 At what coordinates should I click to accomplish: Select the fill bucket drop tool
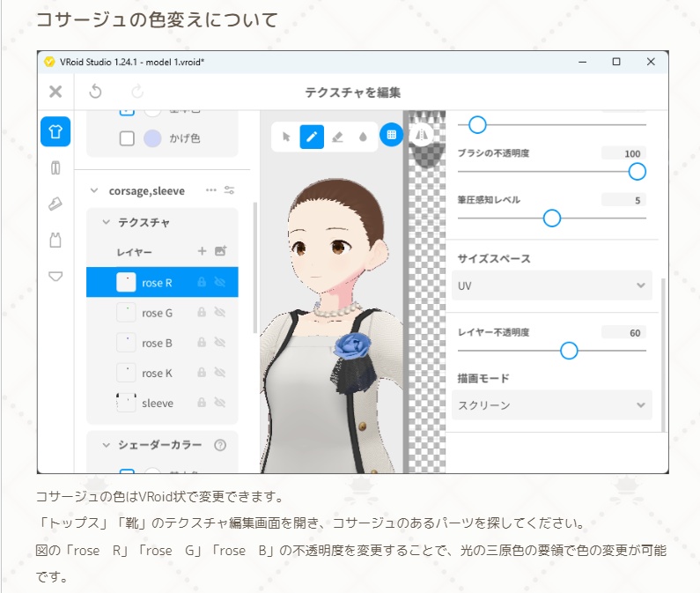tap(363, 137)
